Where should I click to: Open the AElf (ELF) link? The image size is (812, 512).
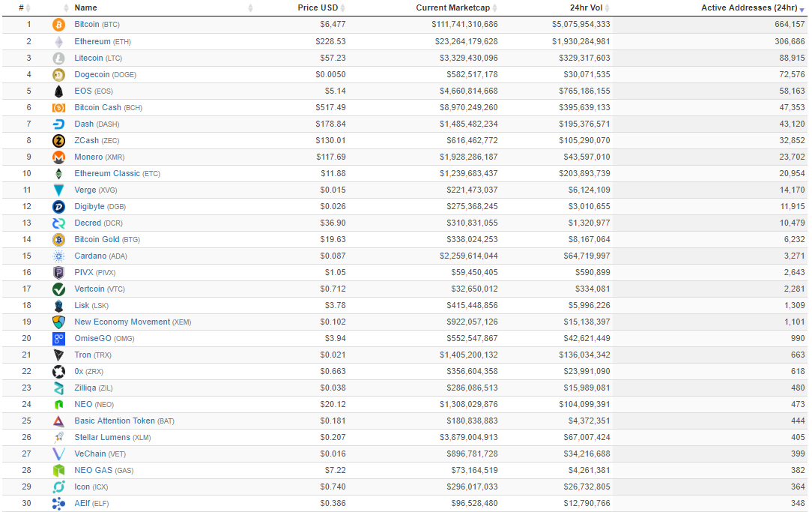click(91, 503)
